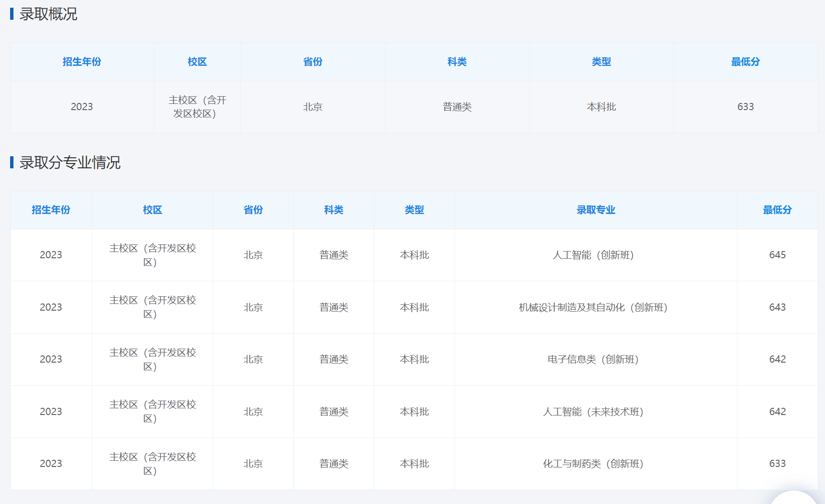Screen dimensions: 825x504
Task: Select the 643 minimum score cell
Action: click(x=777, y=308)
